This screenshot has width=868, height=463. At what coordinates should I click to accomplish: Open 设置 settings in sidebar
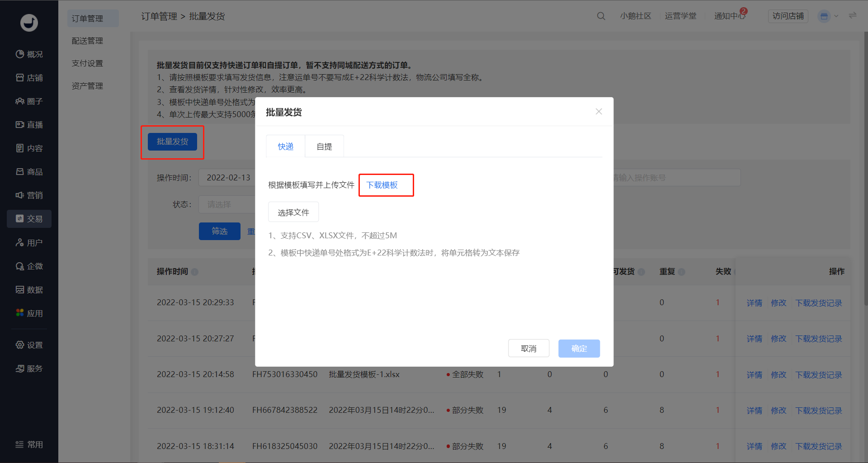29,345
